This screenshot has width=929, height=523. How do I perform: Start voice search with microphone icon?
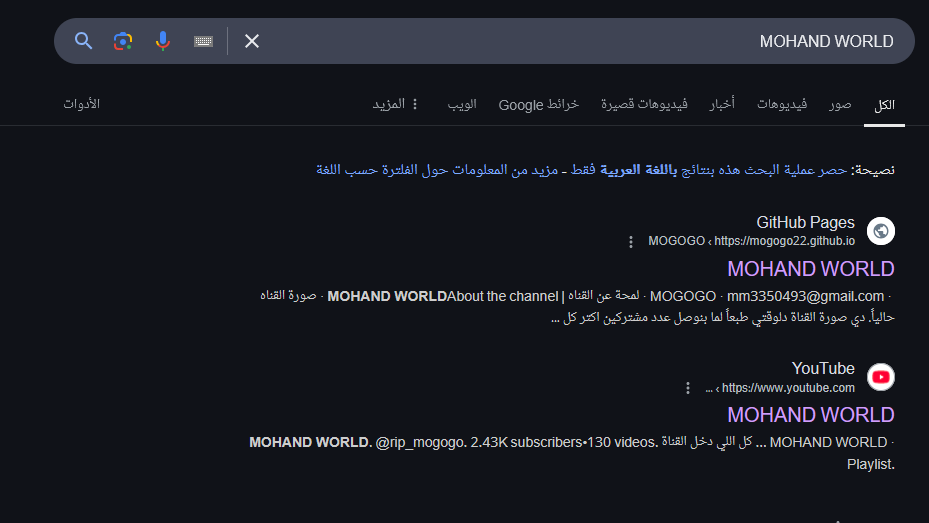tap(162, 41)
